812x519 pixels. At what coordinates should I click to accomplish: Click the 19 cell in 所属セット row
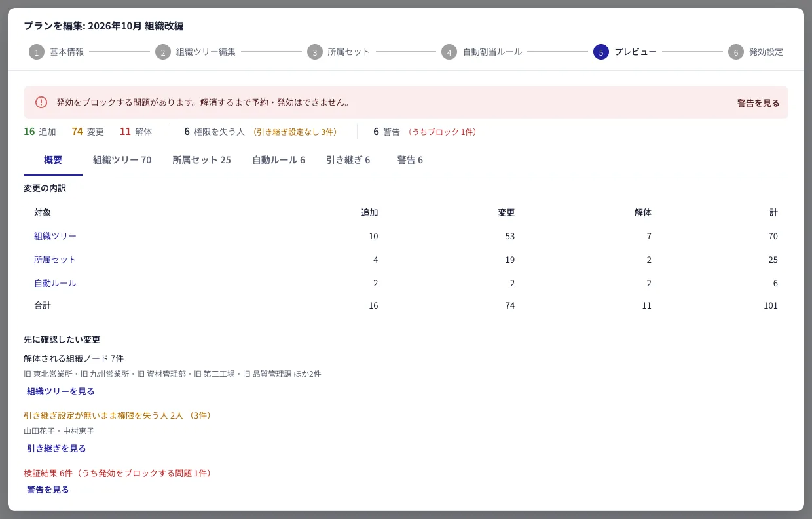click(x=510, y=259)
